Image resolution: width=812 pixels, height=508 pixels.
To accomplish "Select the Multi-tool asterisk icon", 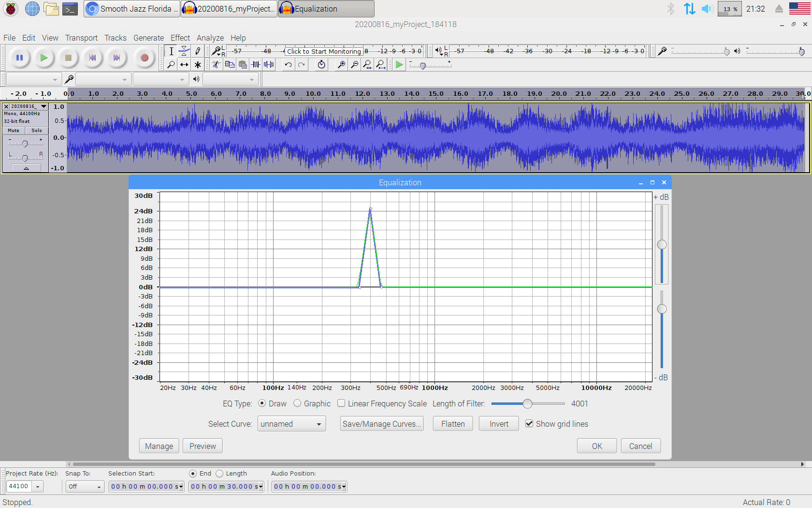I will 198,64.
